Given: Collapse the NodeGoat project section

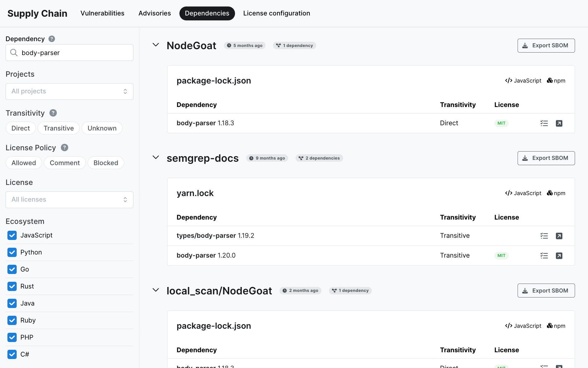Looking at the screenshot, I should 156,45.
